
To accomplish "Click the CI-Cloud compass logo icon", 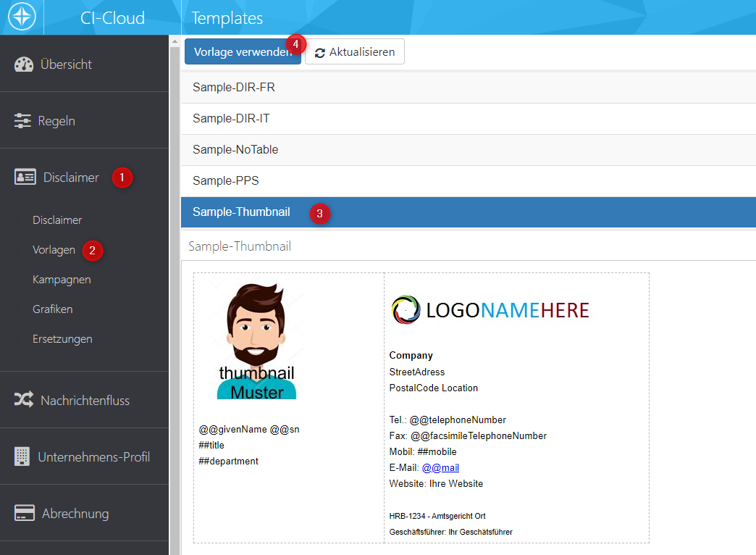I will pos(22,17).
